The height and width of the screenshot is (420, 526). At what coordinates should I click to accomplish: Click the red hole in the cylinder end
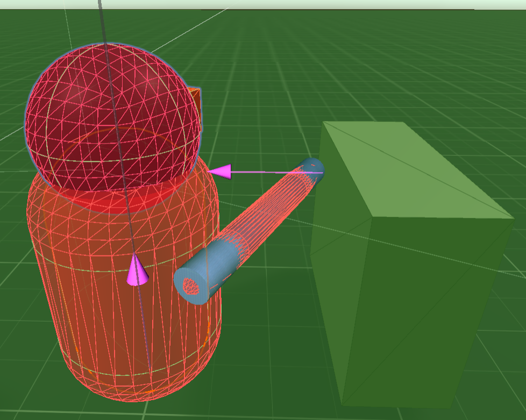pos(190,286)
